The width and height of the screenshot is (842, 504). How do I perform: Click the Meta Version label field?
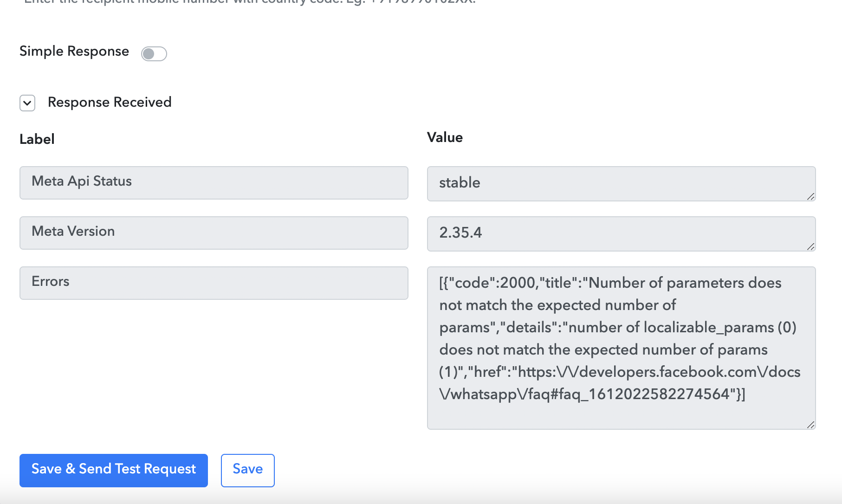click(214, 233)
